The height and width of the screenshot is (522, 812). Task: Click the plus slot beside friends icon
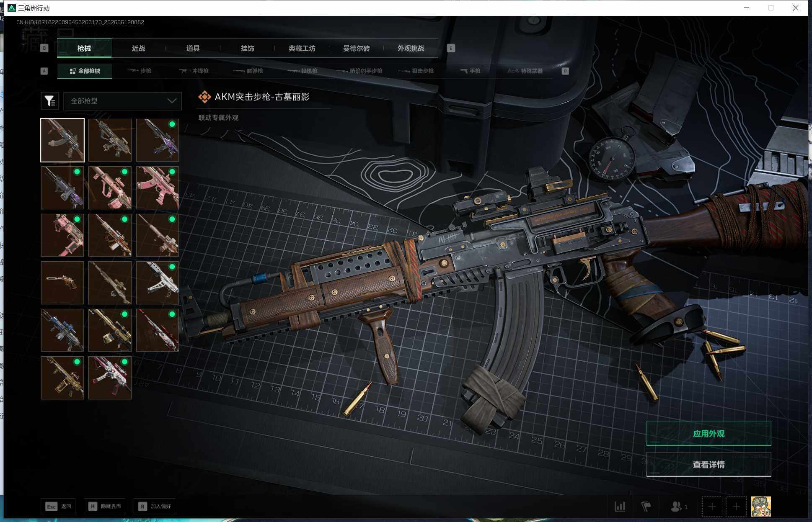click(x=712, y=507)
